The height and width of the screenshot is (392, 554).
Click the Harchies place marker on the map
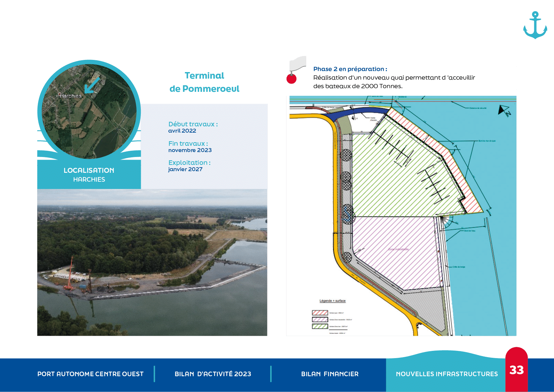click(x=60, y=95)
